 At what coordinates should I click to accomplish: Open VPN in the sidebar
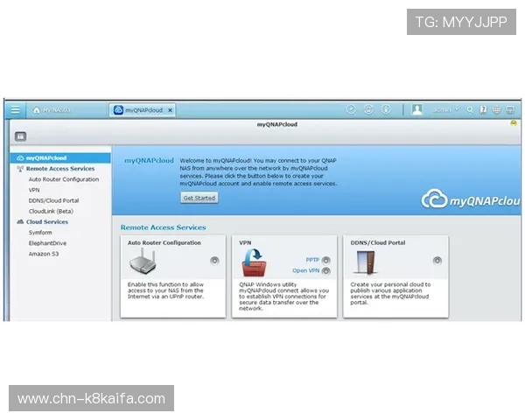34,190
